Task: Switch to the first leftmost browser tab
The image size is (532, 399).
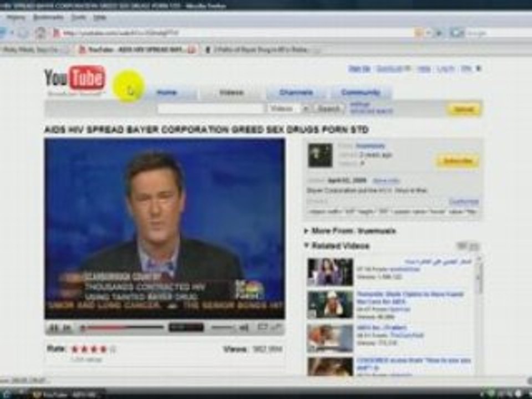Action: tap(34, 50)
